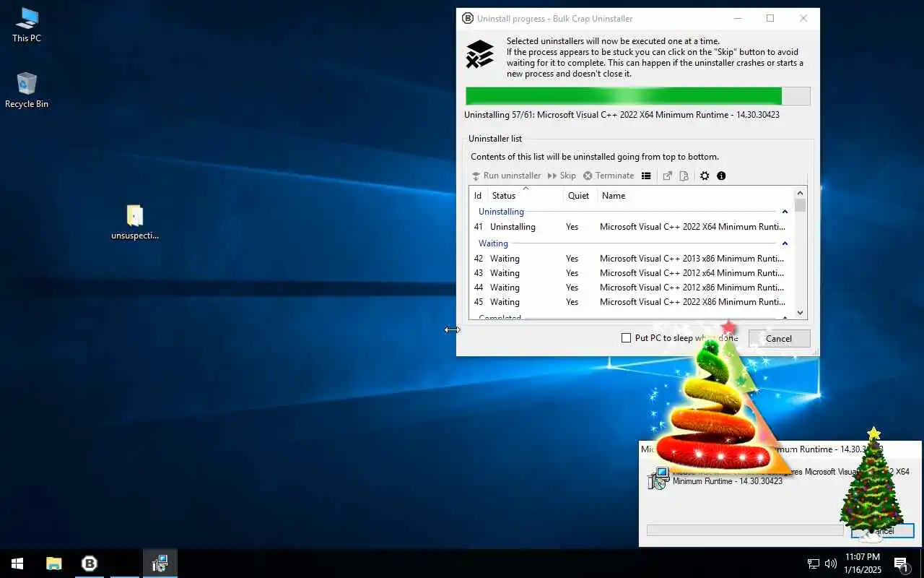Screen dimensions: 924x578
Task: Click the list scrollbar up arrow
Action: pyautogui.click(x=800, y=193)
